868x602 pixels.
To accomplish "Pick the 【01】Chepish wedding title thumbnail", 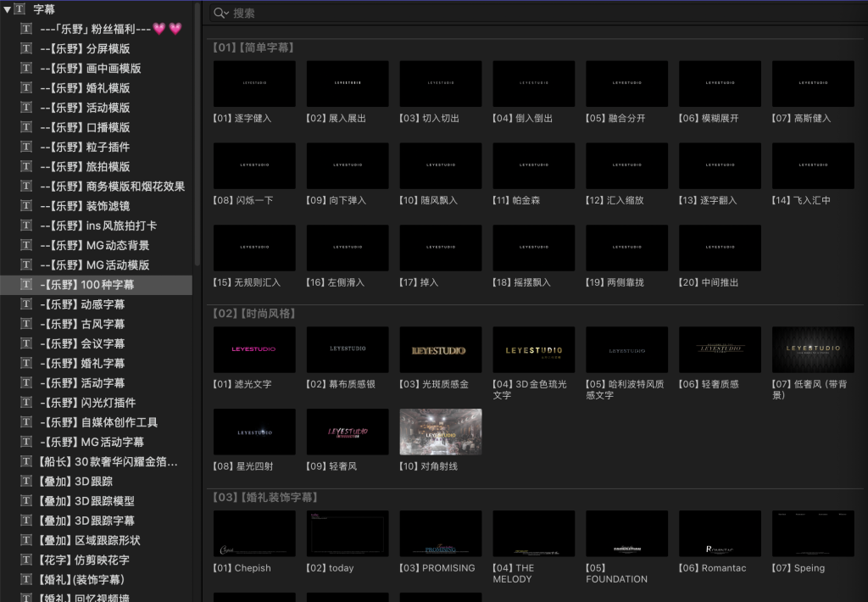I will pyautogui.click(x=254, y=533).
